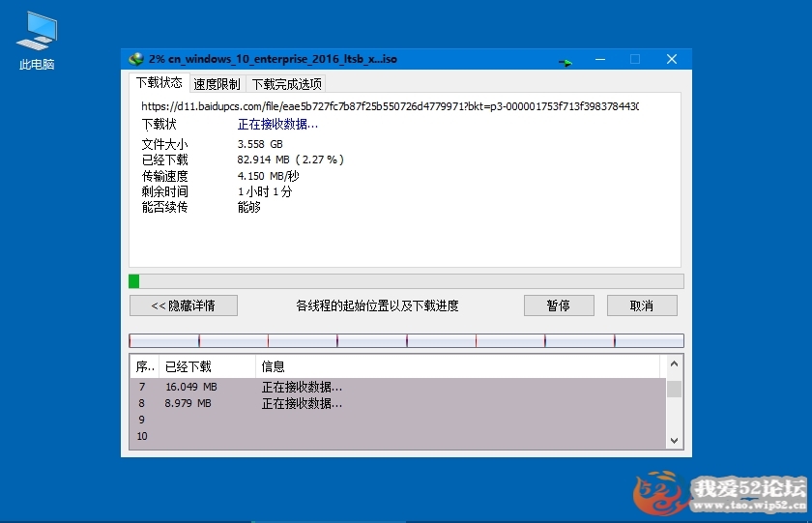The image size is (812, 523).
Task: Click the 能够 resume capability value
Action: [249, 207]
